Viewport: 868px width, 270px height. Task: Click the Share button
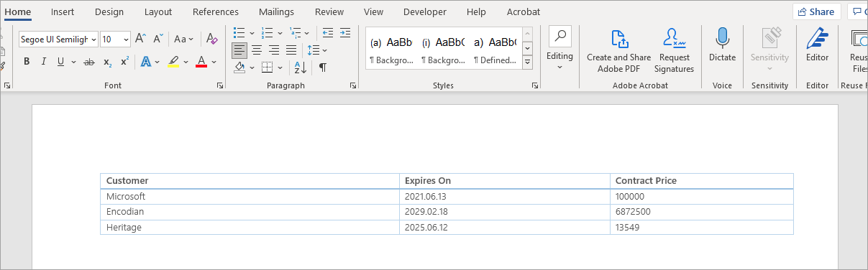pyautogui.click(x=816, y=11)
